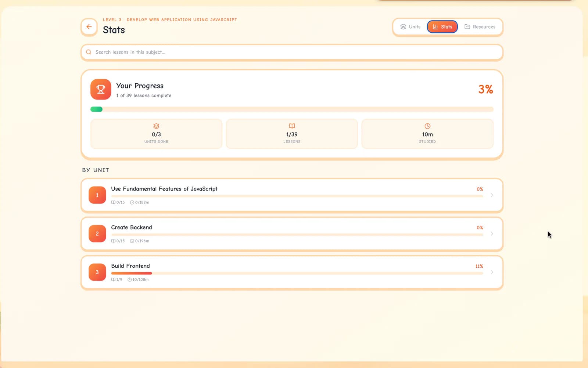Click the 3% progress percentage
The height and width of the screenshot is (368, 588).
point(485,89)
